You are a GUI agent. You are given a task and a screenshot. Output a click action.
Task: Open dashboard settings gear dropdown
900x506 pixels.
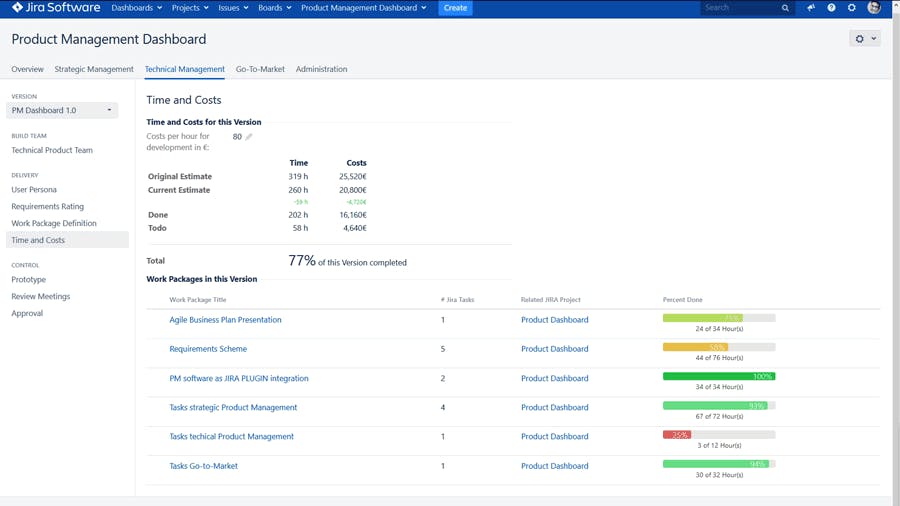pos(864,39)
